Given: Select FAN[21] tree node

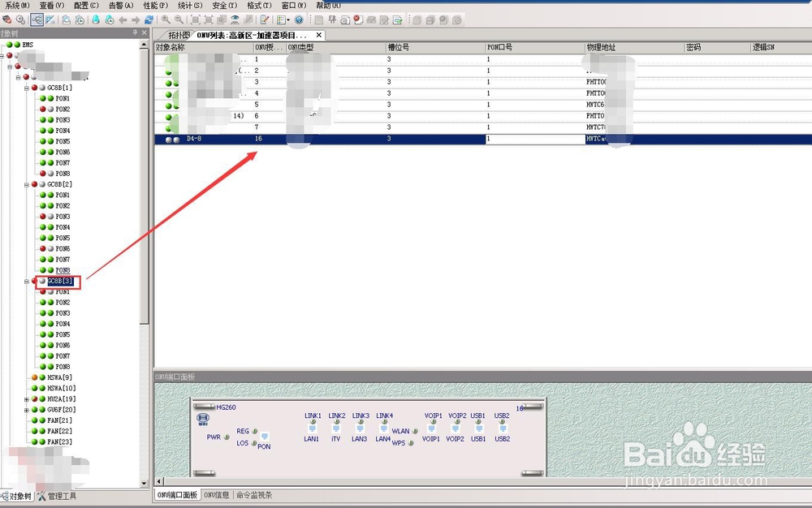Looking at the screenshot, I should (x=59, y=420).
